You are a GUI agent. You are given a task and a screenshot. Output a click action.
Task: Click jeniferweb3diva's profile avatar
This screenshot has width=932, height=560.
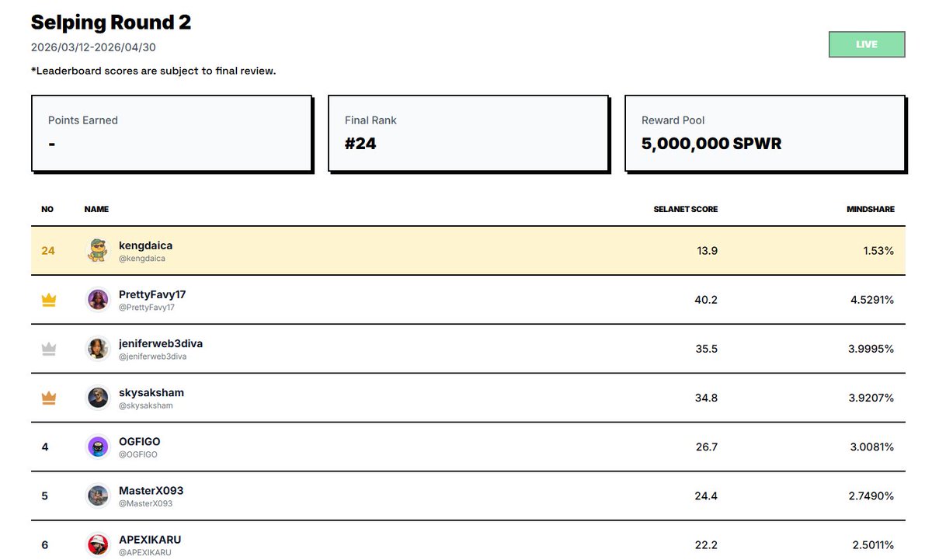tap(98, 349)
